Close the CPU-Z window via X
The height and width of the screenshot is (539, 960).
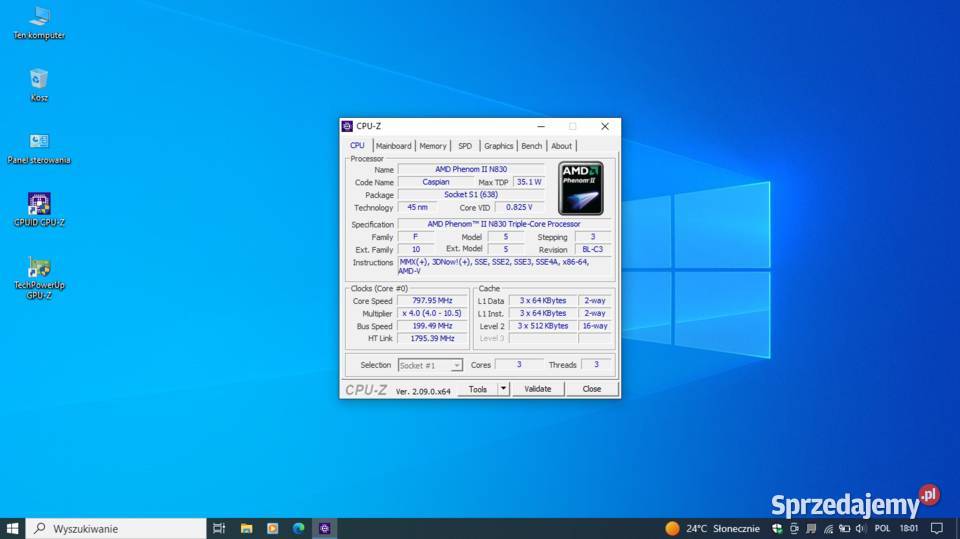(x=605, y=126)
